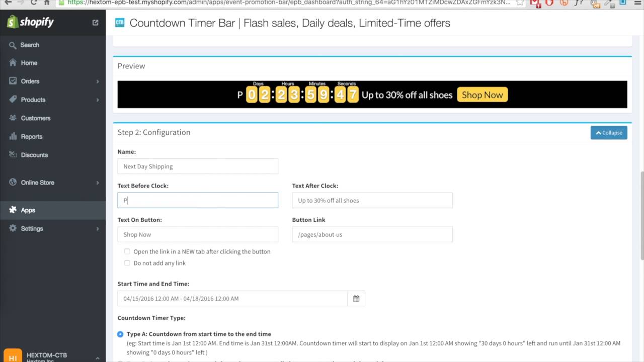Viewport: 644px width, 362px height.
Task: Reload the page in browser
Action: pyautogui.click(x=34, y=3)
